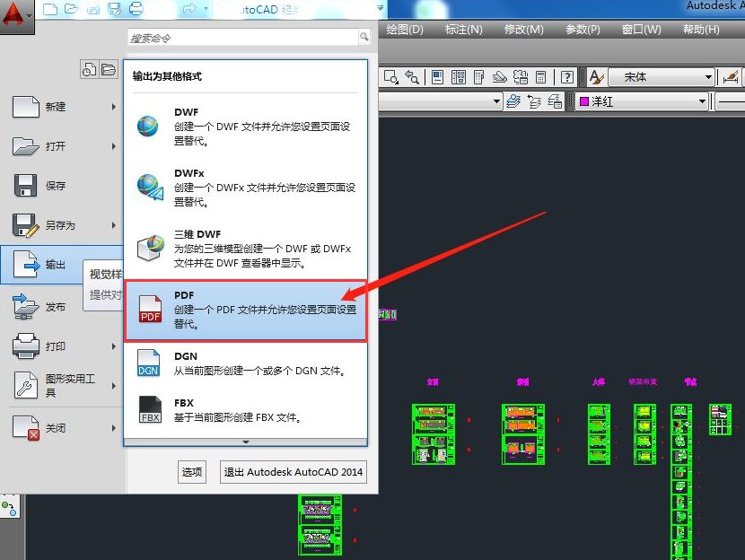The image size is (745, 560).
Task: Click the Help question mark icon
Action: [x=566, y=77]
